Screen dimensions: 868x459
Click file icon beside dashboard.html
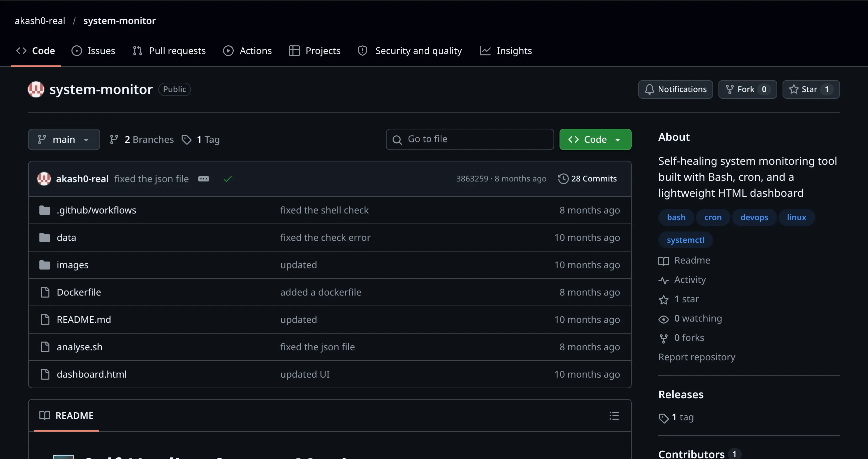pos(45,374)
